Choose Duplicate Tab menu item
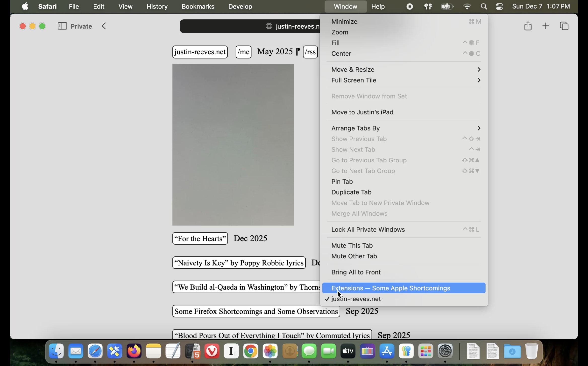 pos(351,192)
